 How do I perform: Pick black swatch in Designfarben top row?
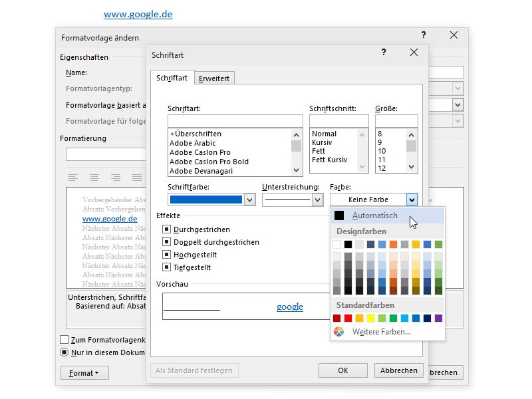pos(348,244)
